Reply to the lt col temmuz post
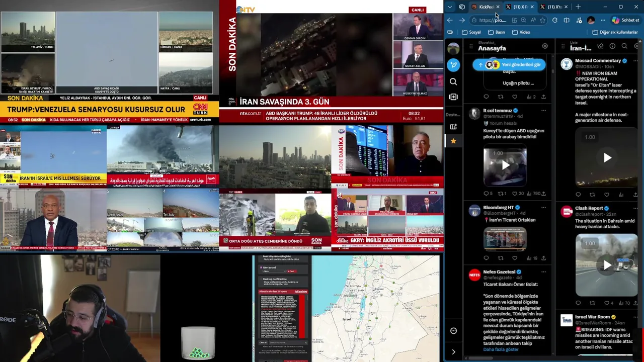Screen dimensions: 644x362 click(x=486, y=194)
